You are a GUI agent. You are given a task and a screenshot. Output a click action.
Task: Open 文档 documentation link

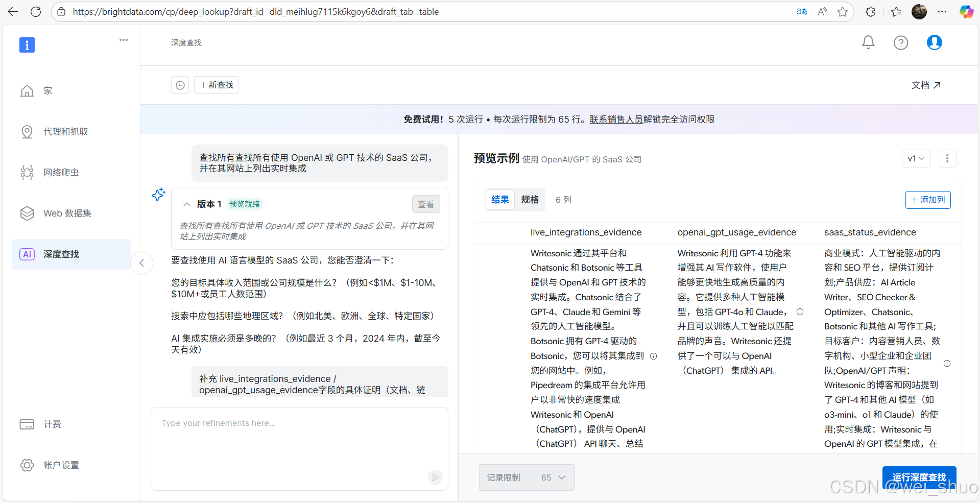[926, 85]
